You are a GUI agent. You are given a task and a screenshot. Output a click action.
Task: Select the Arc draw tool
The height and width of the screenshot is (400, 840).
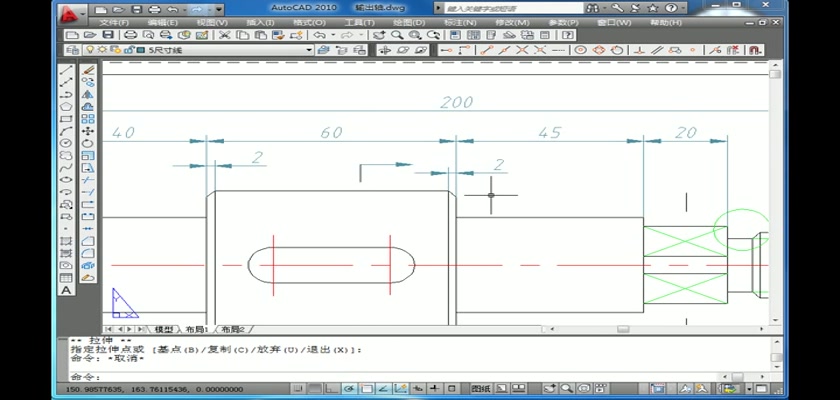(x=66, y=131)
